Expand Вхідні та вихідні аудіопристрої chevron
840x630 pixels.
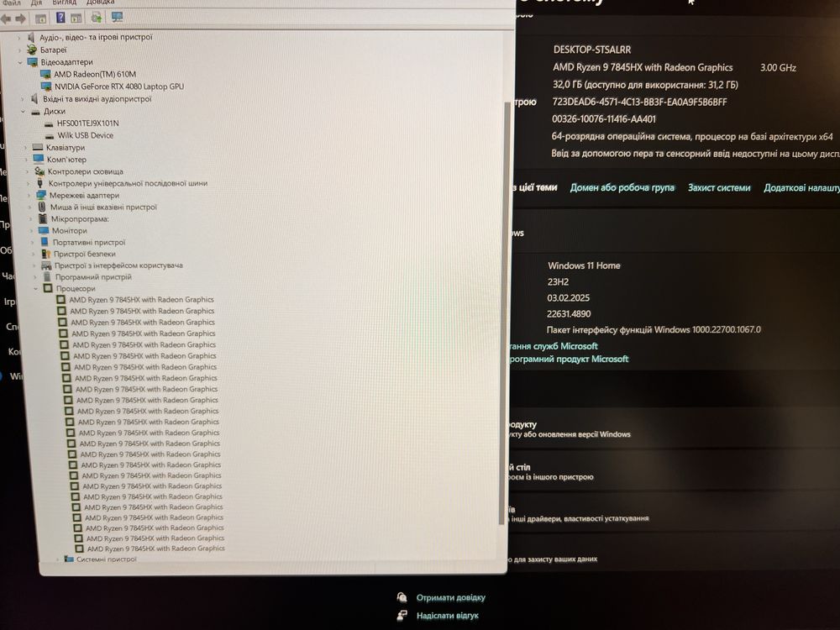click(22, 99)
